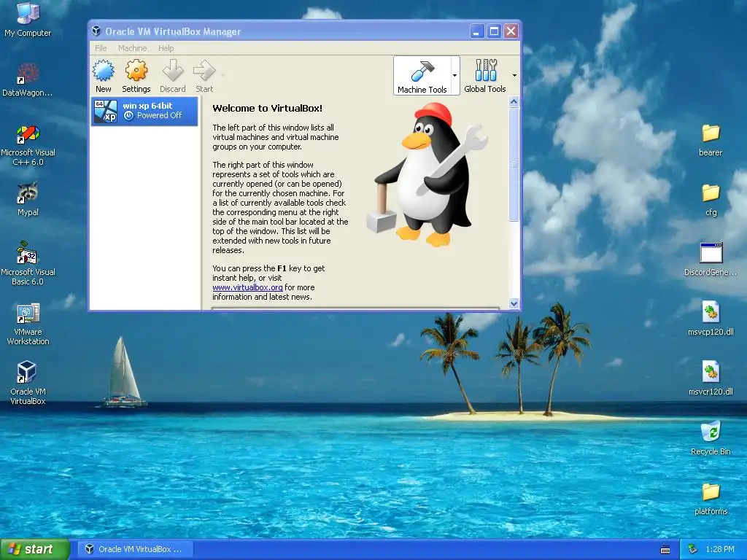Open the www.virtualbox.org link
Image resolution: width=747 pixels, height=560 pixels.
(x=247, y=287)
